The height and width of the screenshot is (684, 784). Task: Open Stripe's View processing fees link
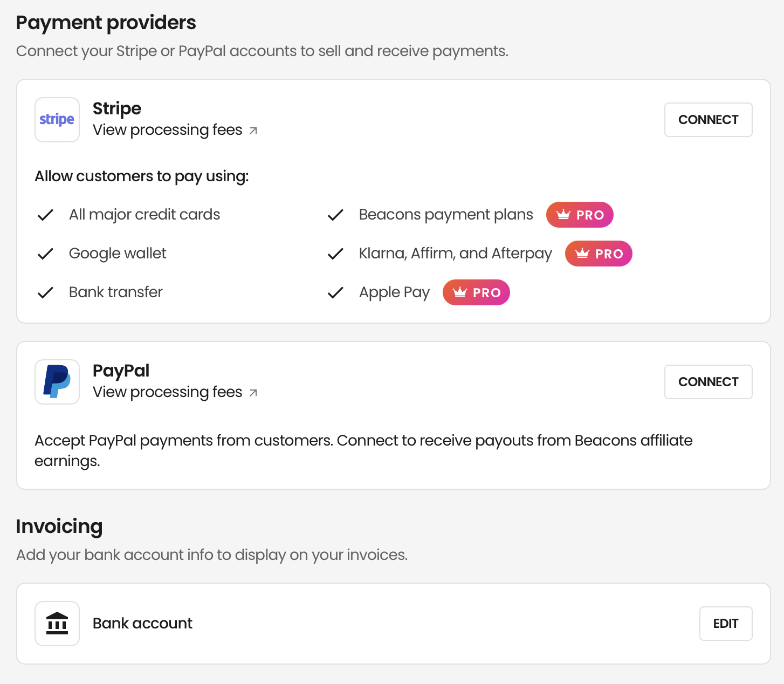pyautogui.click(x=168, y=130)
